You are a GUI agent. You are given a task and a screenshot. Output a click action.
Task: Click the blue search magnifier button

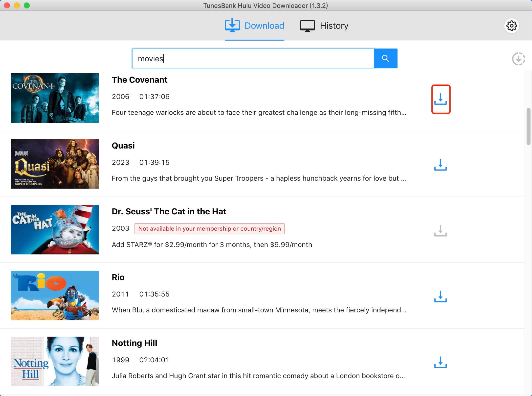click(386, 58)
